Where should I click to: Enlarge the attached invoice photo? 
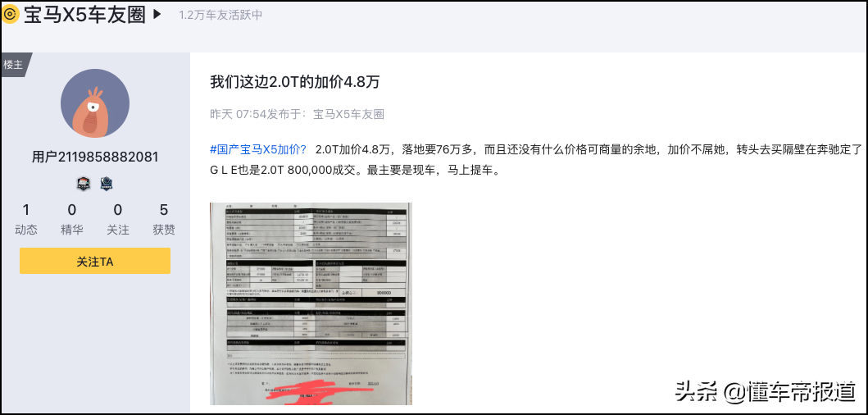coord(311,303)
